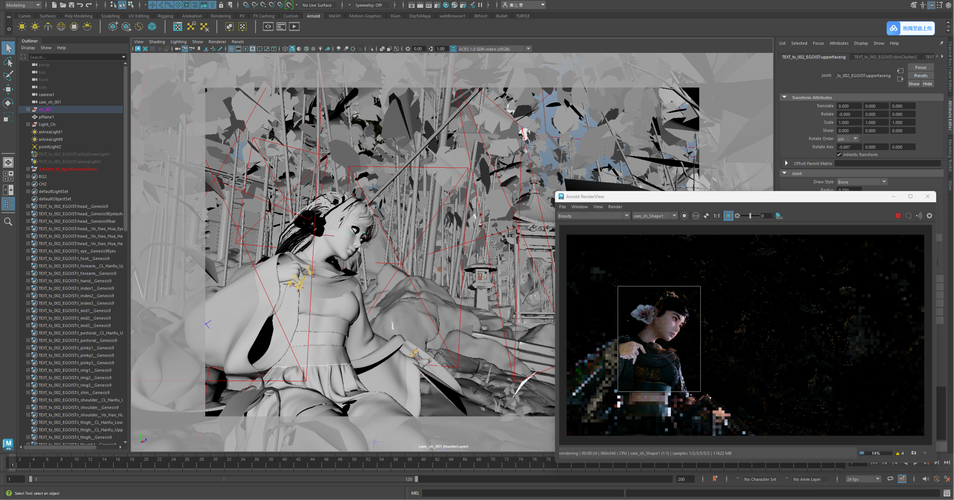
Task: Click the 1:1 zoom icon in RenderView
Action: (717, 216)
